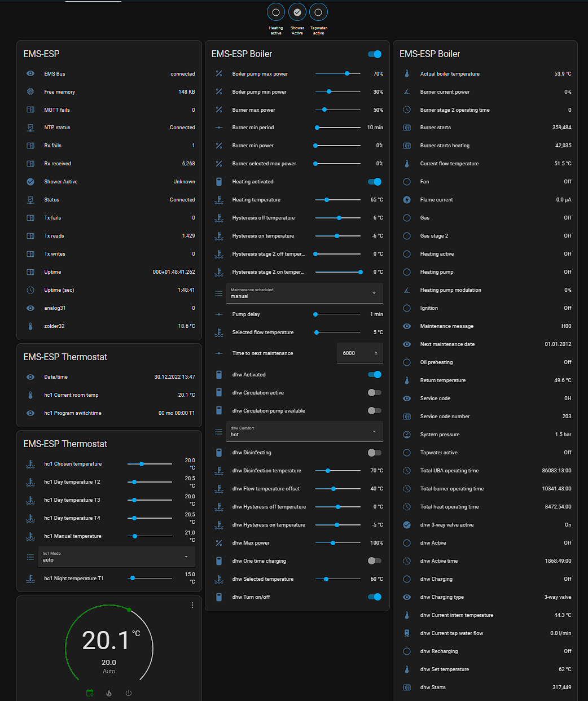Screen dimensions: 588x701
Task: Click the Heating active badge at top
Action: [276, 12]
